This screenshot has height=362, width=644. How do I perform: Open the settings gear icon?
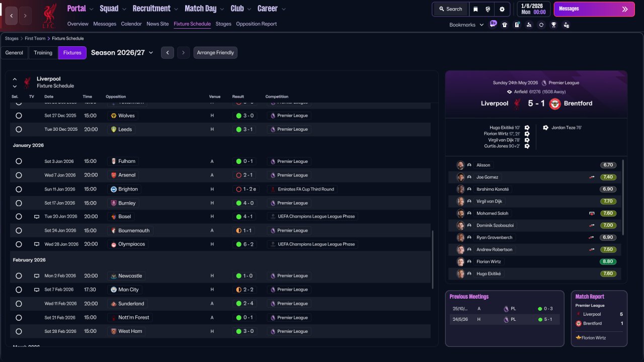point(502,9)
